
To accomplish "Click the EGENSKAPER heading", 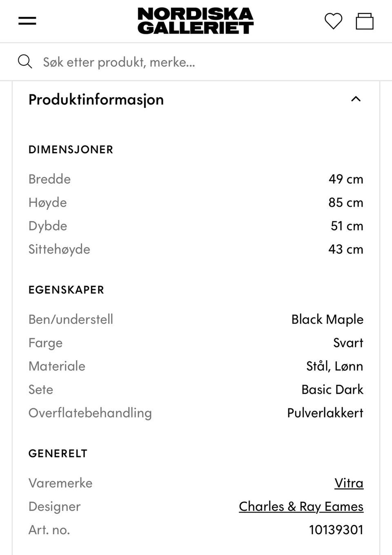I will pyautogui.click(x=66, y=290).
